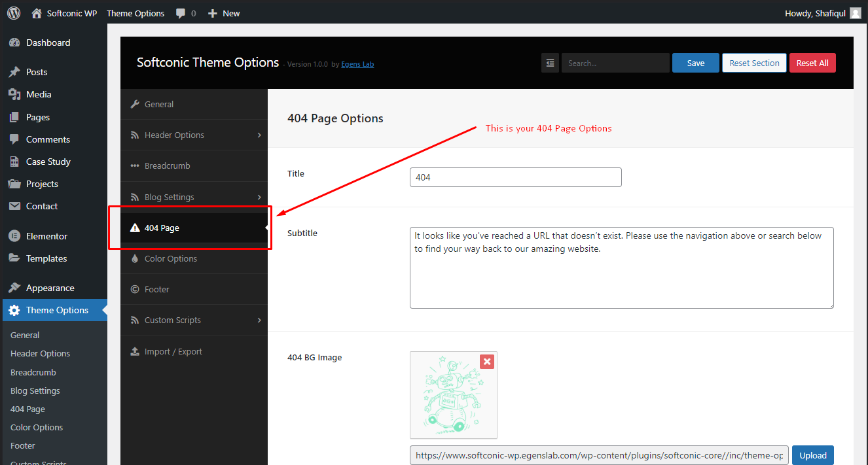Image resolution: width=868 pixels, height=465 pixels.
Task: Click the General wrench icon
Action: click(135, 104)
